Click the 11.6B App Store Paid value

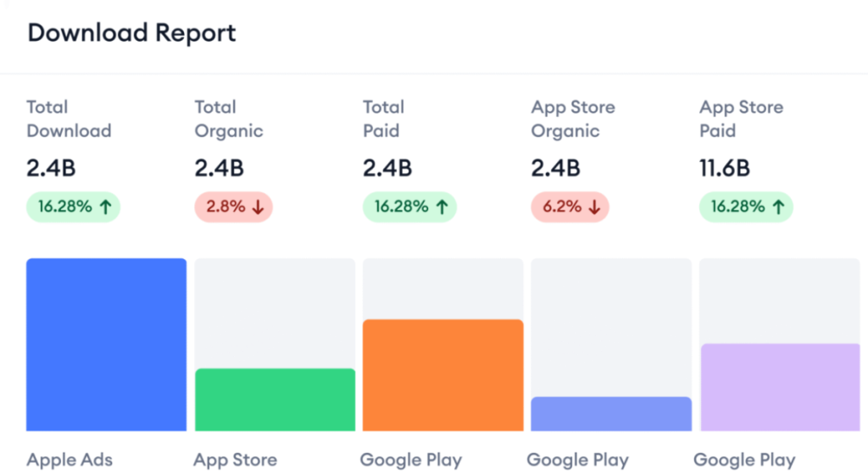click(x=725, y=169)
